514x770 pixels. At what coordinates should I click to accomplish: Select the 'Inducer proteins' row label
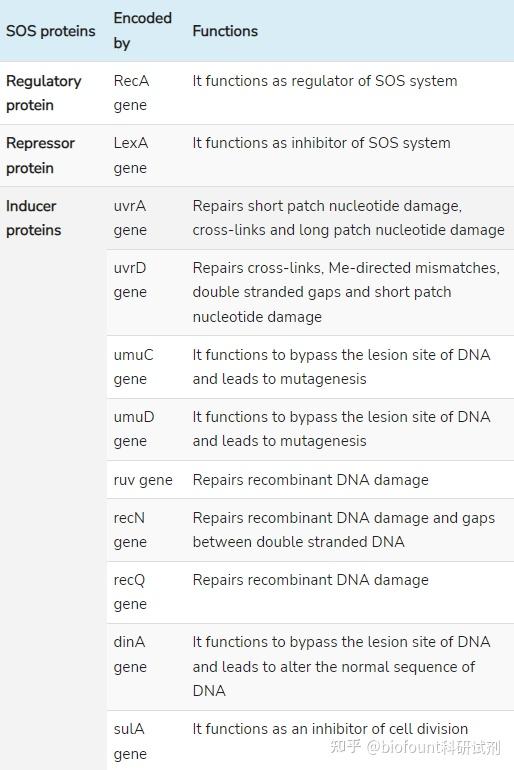click(33, 218)
